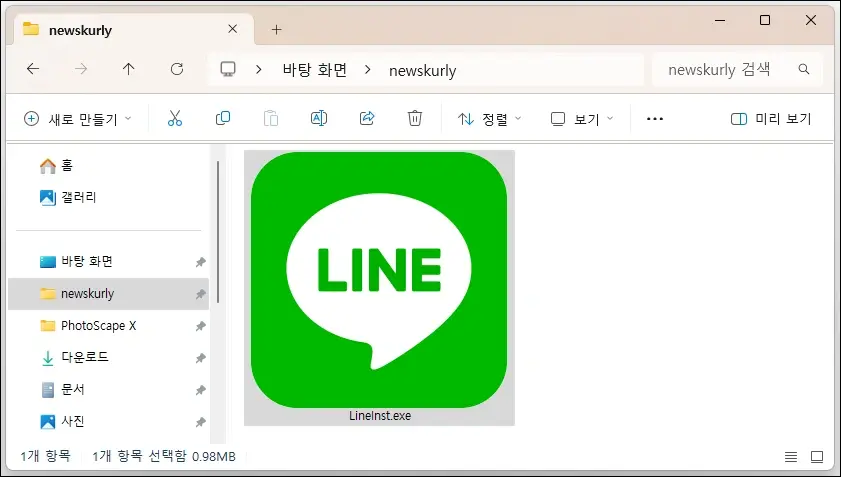Click the pin icon beside PhotoScape X
This screenshot has width=841, height=477.
click(x=200, y=326)
